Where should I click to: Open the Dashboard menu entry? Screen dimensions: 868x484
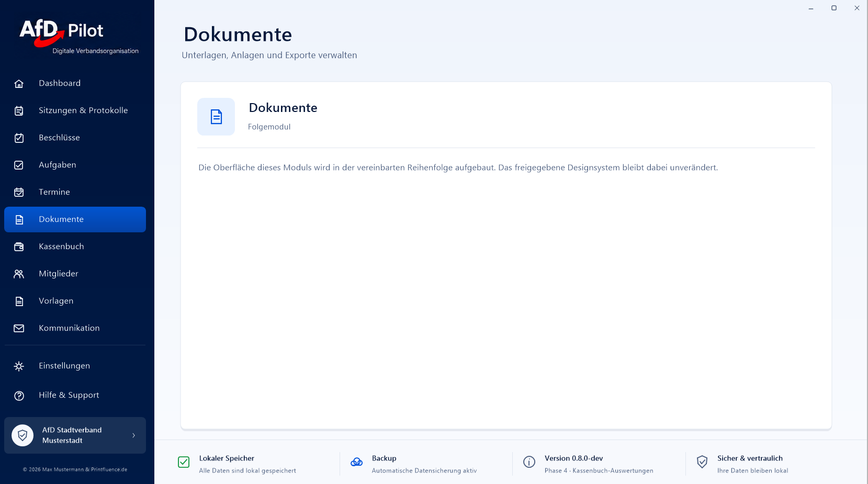pos(60,83)
